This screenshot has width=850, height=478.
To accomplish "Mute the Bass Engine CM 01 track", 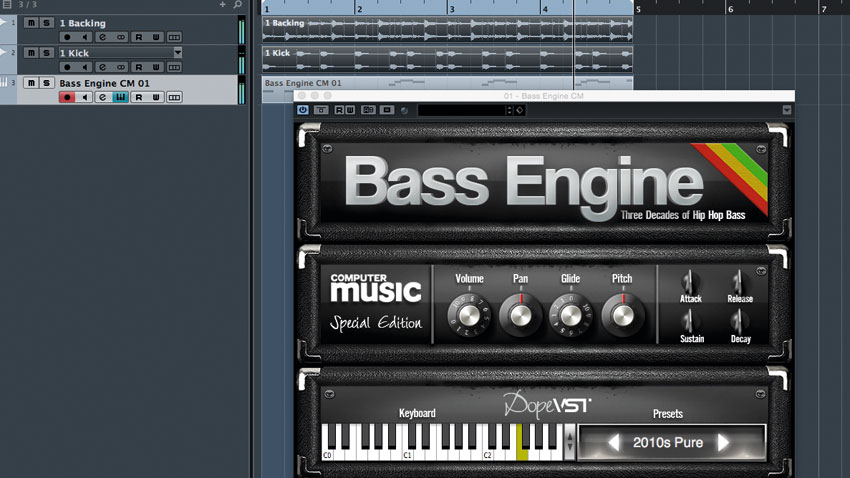I will [x=31, y=82].
